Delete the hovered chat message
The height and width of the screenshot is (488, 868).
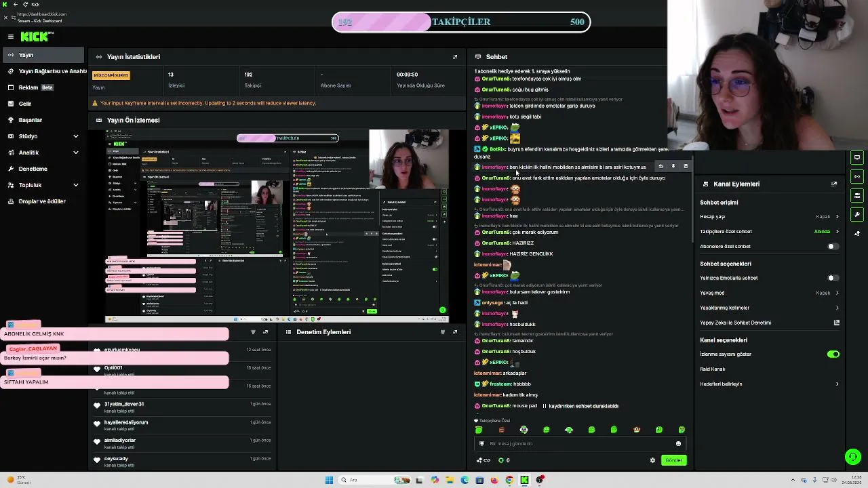pos(686,166)
